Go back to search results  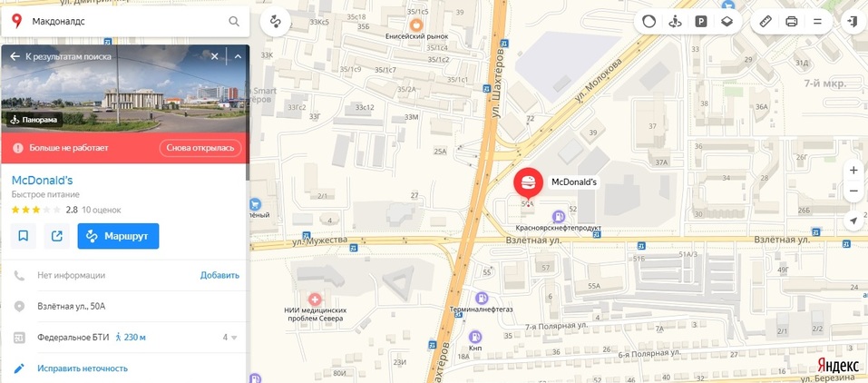click(61, 56)
